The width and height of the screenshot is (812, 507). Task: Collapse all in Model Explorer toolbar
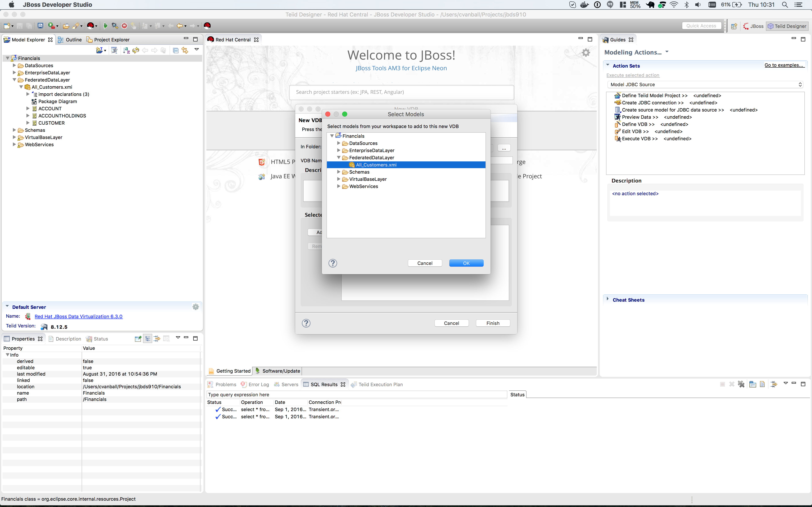(x=176, y=50)
